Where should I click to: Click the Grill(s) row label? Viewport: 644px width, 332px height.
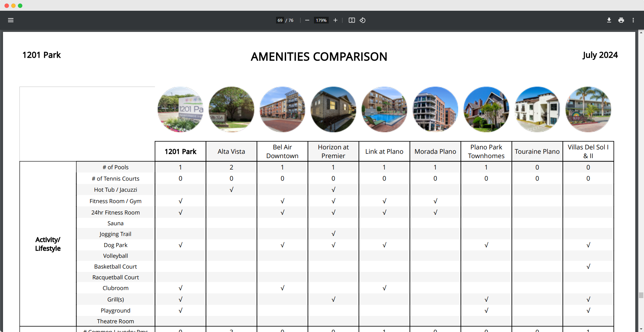[x=115, y=299]
